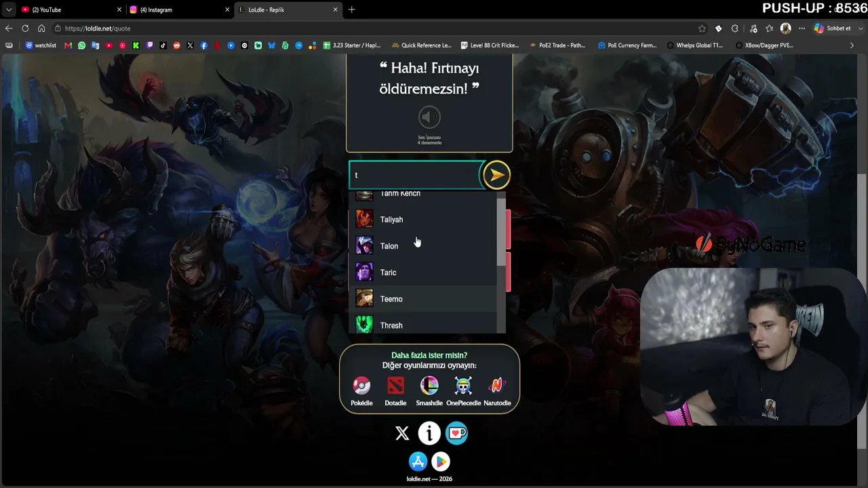Open the browser extensions puzzle icon
This screenshot has height=488, width=868.
tap(735, 28)
